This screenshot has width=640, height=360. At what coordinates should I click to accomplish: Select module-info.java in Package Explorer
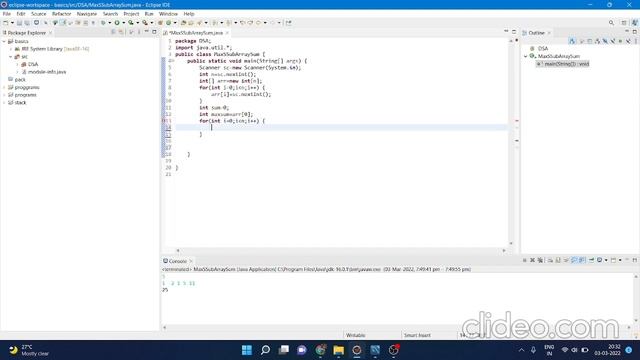(47, 72)
